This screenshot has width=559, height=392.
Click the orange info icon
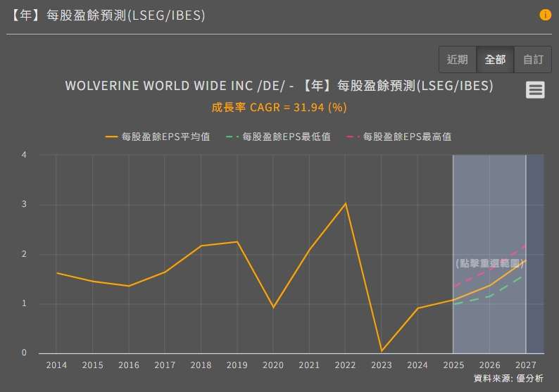[x=545, y=15]
